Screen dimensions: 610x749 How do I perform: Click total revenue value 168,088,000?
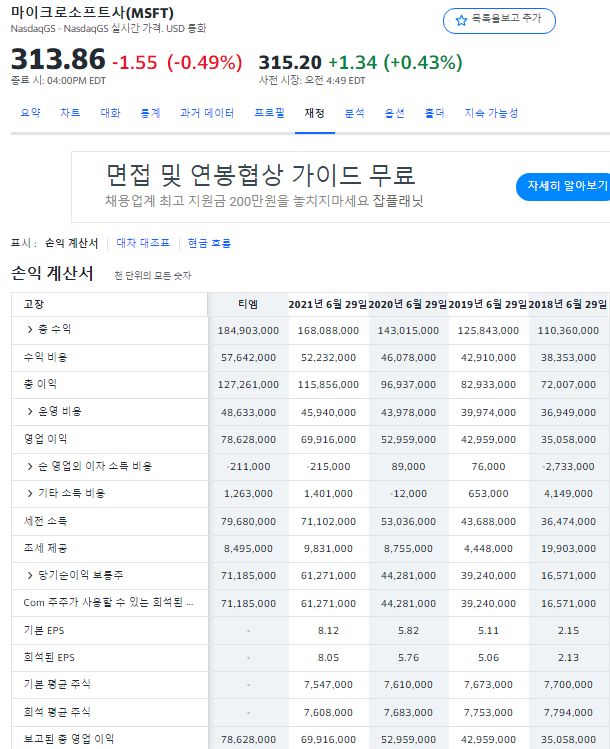328,331
